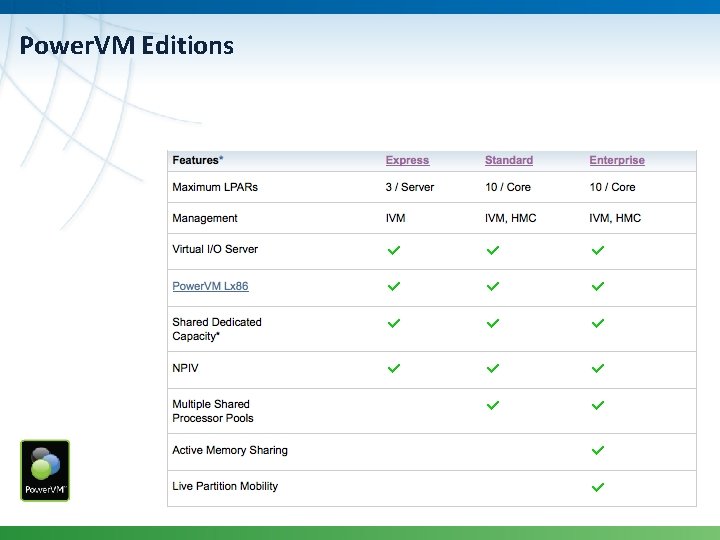Open the Express edition link
720x540 pixels.
coord(407,160)
